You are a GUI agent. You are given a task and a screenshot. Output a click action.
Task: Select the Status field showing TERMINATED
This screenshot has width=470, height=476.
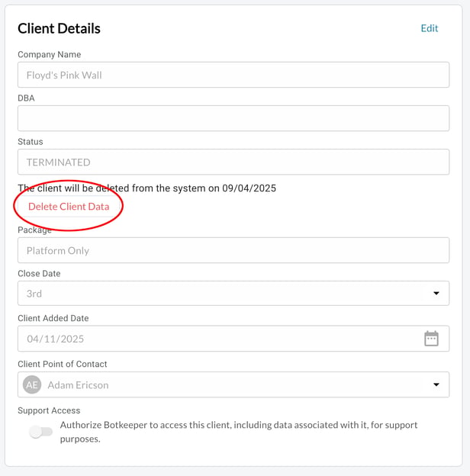click(x=233, y=162)
